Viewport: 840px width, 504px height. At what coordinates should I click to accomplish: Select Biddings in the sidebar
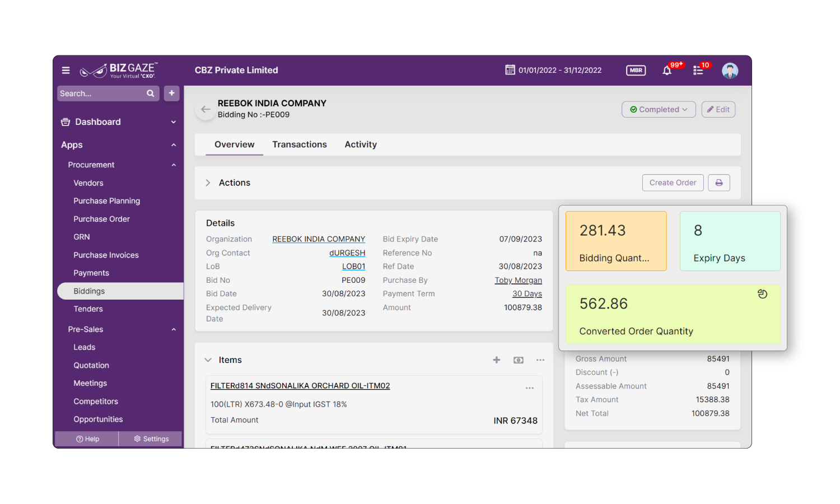coord(120,291)
